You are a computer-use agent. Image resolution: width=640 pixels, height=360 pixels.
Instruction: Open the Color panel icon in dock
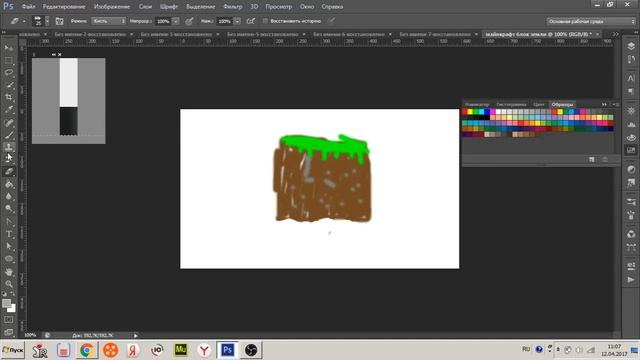pyautogui.click(x=631, y=138)
